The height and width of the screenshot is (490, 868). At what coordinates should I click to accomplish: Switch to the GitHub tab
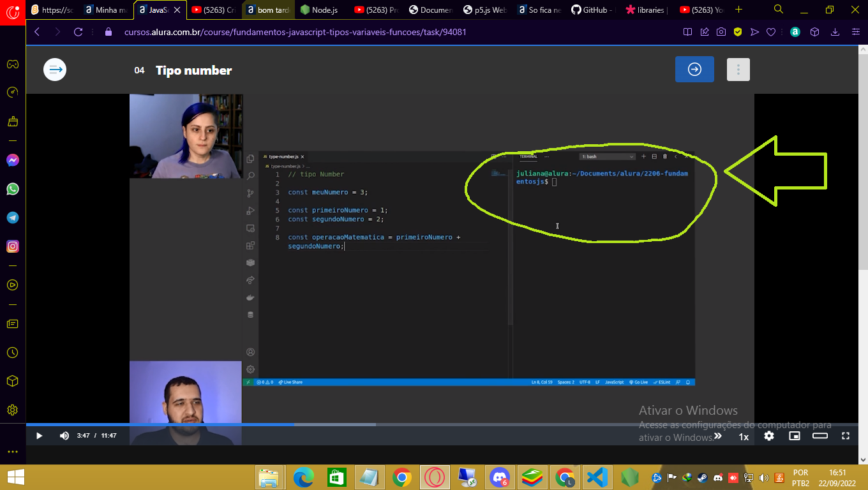tap(593, 10)
